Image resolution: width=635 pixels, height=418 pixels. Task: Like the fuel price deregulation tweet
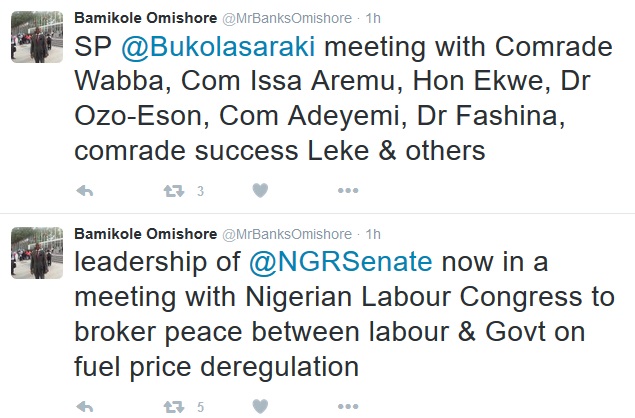pyautogui.click(x=260, y=406)
